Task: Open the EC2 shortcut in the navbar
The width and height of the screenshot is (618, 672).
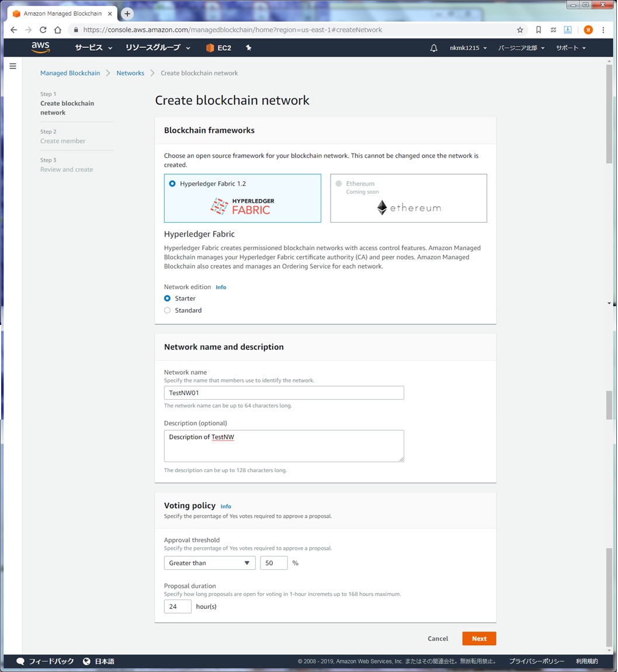Action: coord(218,47)
